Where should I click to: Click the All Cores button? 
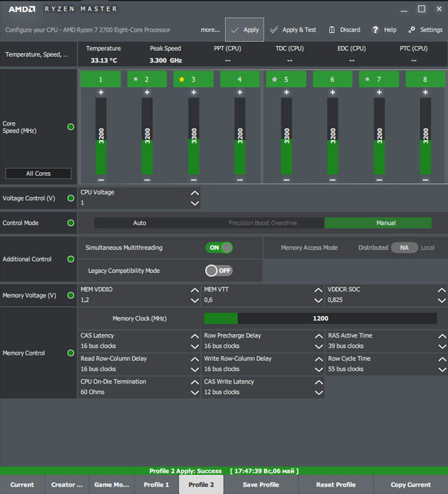point(38,174)
